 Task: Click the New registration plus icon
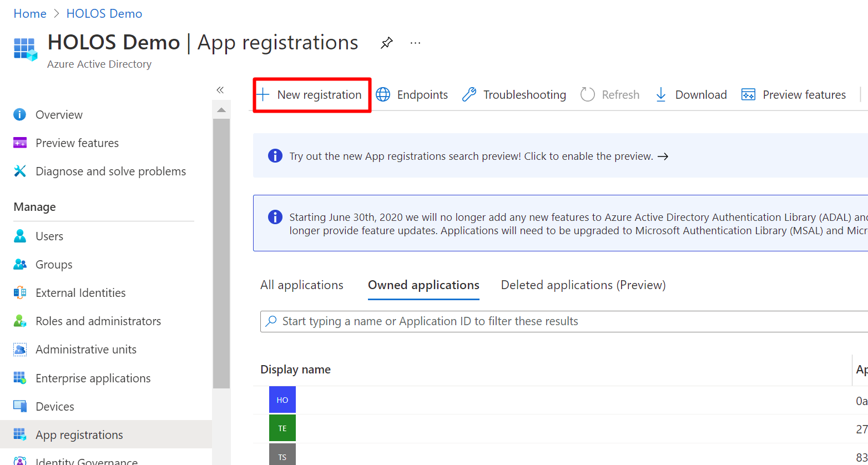click(263, 95)
